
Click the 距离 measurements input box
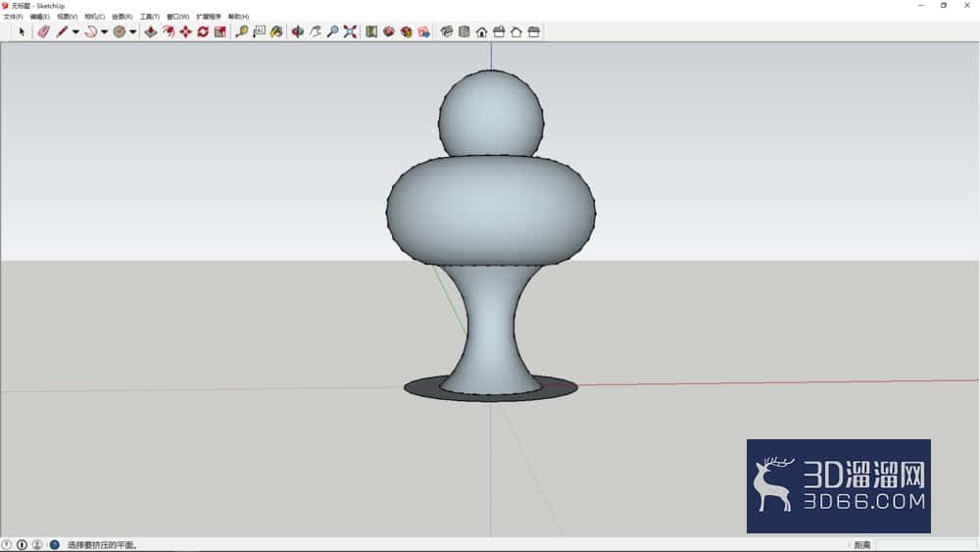(x=925, y=545)
